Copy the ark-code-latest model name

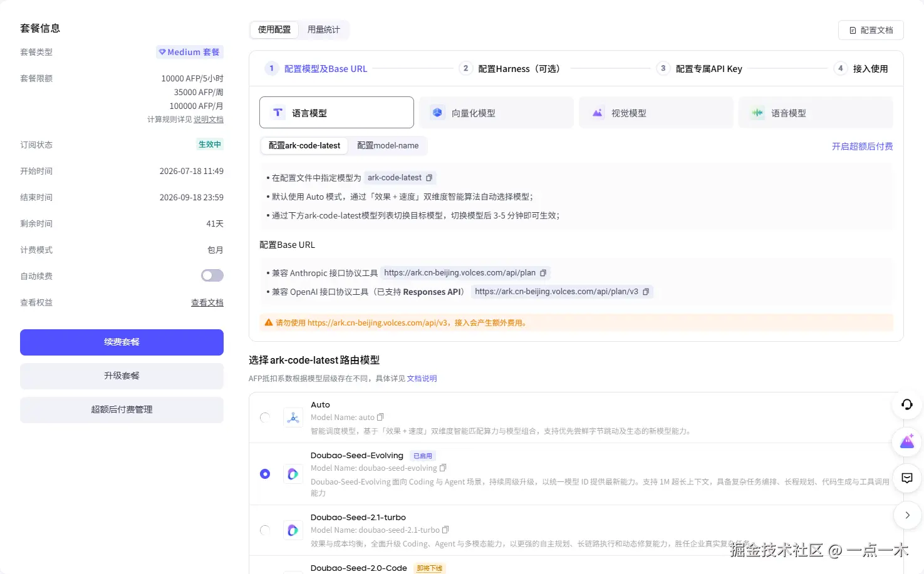point(429,178)
